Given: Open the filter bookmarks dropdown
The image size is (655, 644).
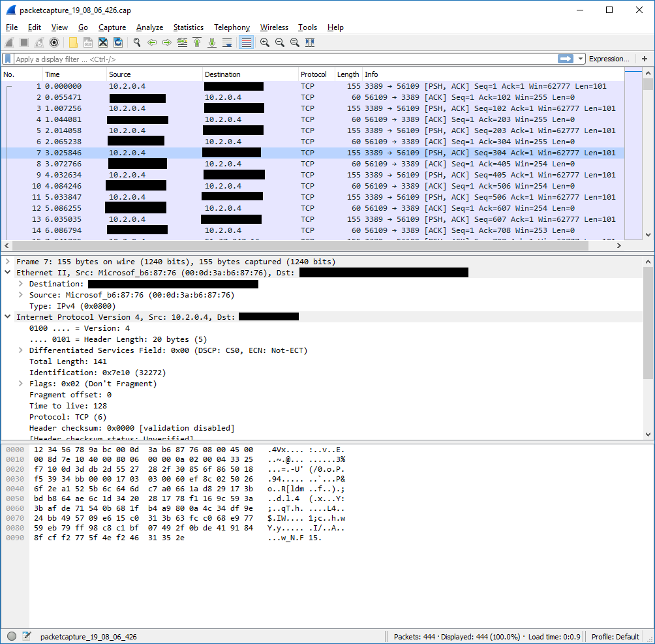Looking at the screenshot, I should click(7, 59).
